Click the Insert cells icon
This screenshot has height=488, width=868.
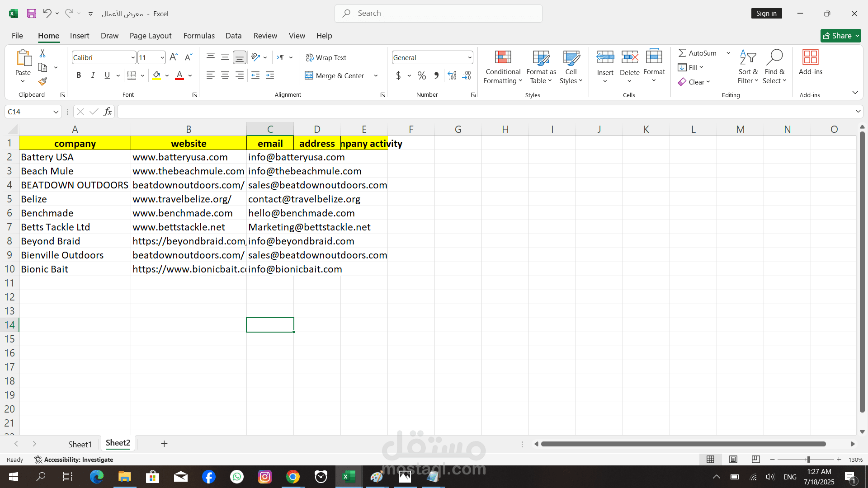tap(605, 57)
